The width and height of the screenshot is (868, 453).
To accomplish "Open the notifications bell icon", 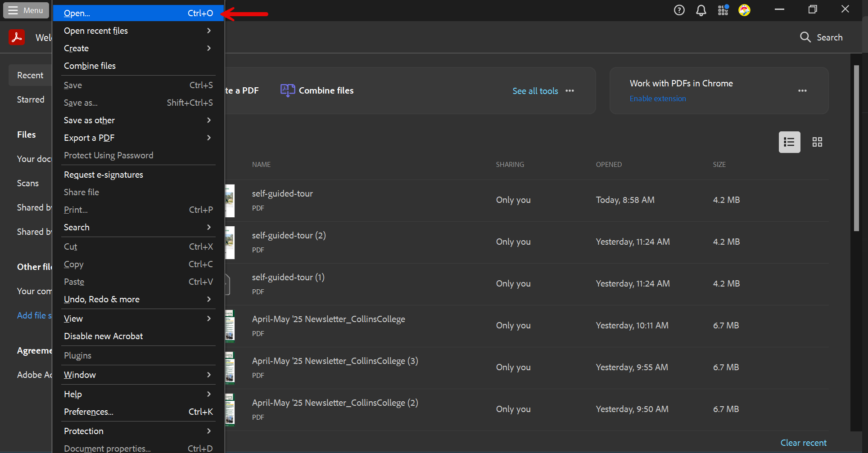I will 701,10.
